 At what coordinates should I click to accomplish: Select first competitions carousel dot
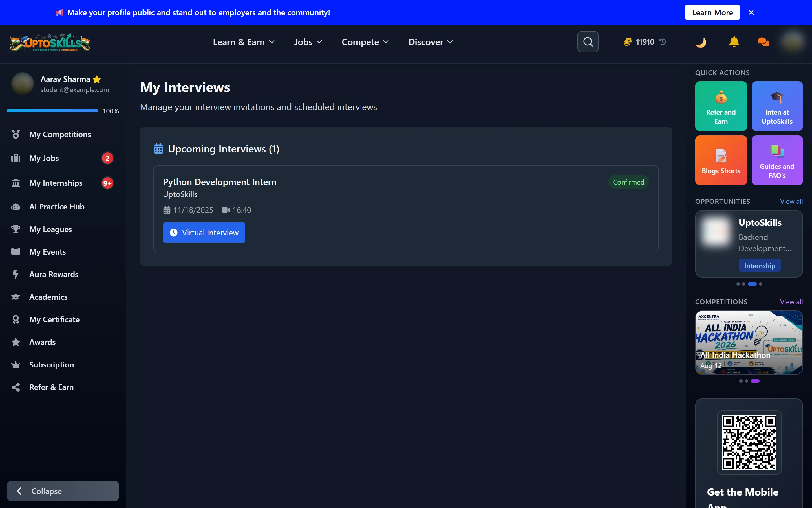[x=741, y=381]
